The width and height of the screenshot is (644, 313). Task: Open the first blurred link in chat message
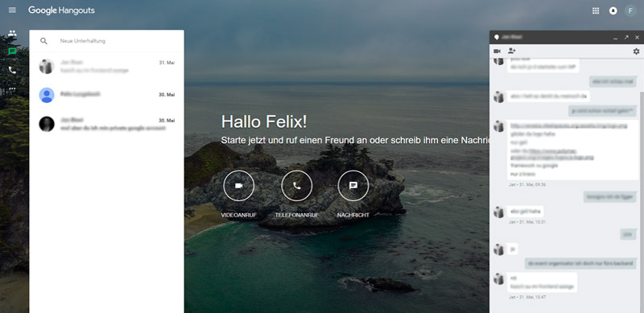point(569,126)
